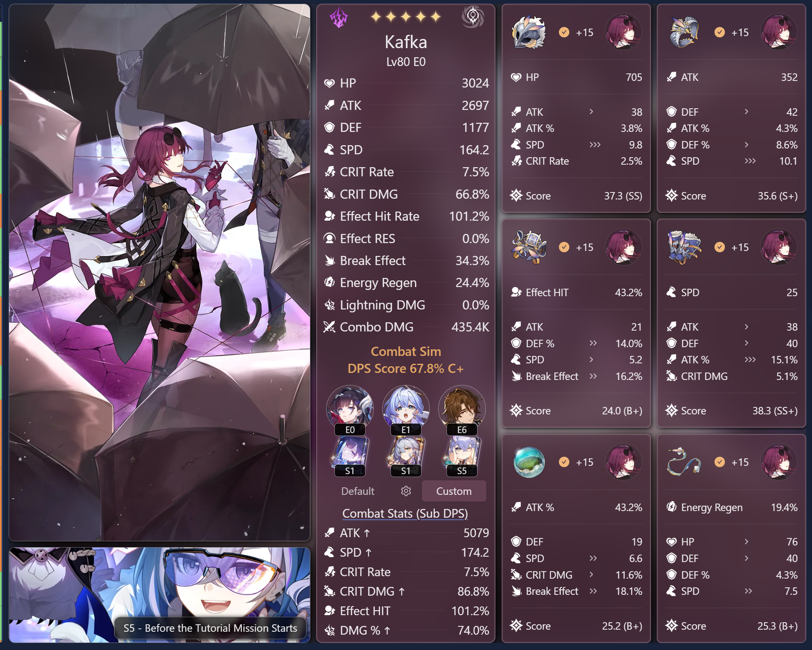The height and width of the screenshot is (650, 812).
Task: Switch to the Custom sim tab
Action: point(454,491)
